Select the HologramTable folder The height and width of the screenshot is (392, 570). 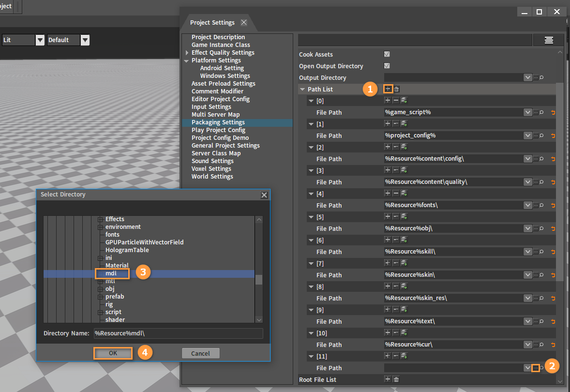127,250
